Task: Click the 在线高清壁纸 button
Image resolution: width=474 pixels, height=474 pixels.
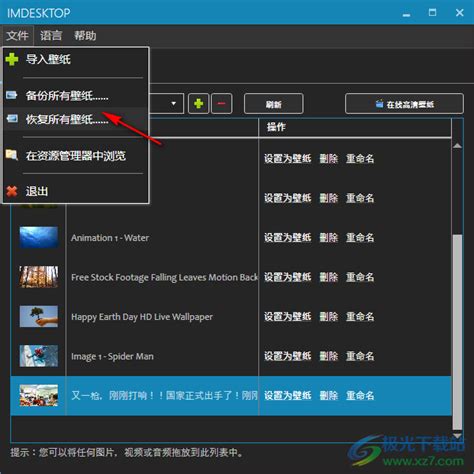Action: (404, 104)
